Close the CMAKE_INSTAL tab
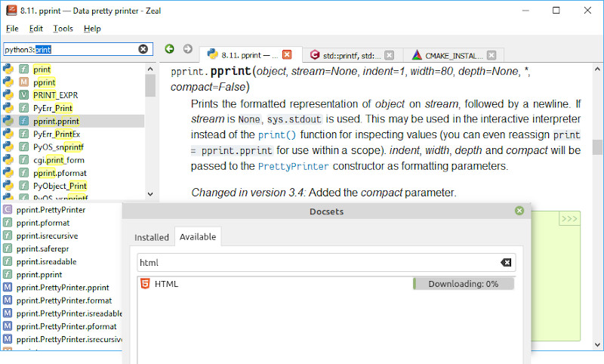604x364 pixels. tap(492, 55)
